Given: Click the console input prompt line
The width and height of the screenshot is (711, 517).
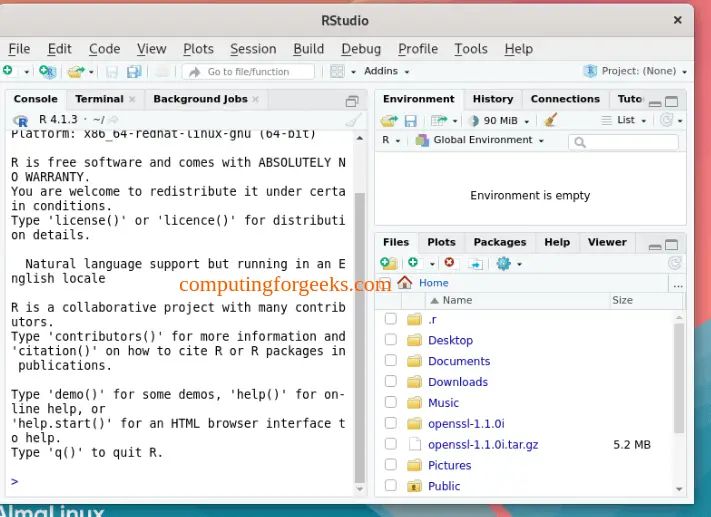Looking at the screenshot, I should pyautogui.click(x=180, y=481).
